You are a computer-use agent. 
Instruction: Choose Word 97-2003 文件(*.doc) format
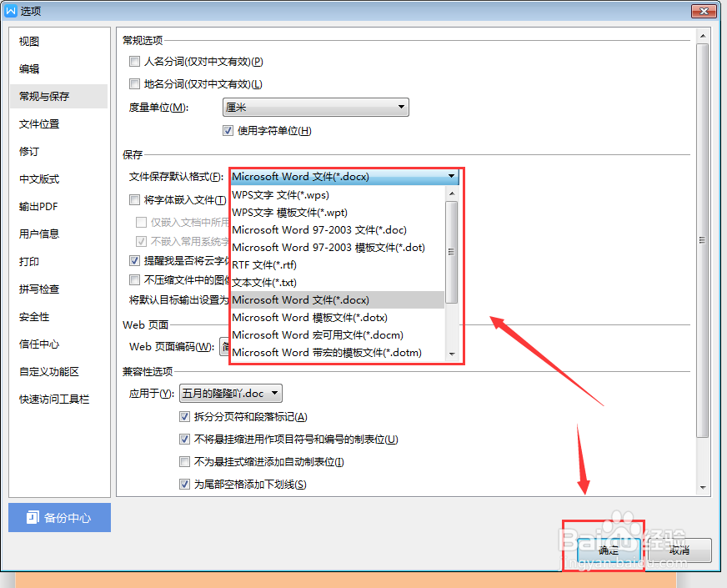coord(338,230)
